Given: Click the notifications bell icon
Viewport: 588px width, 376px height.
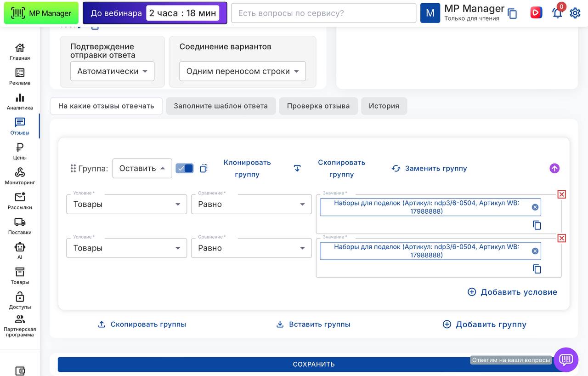Looking at the screenshot, I should click(557, 13).
